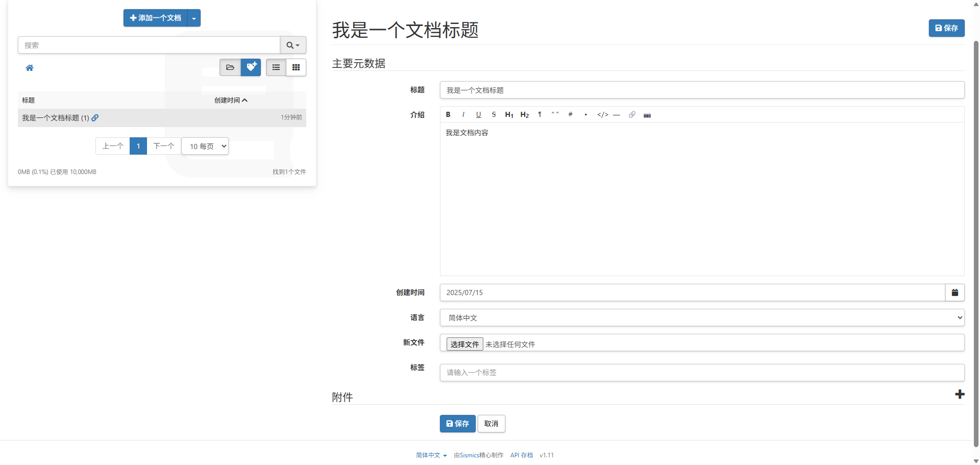Click the 0MB (0.1%) 已使用 storage text
980x465 pixels.
[x=57, y=172]
